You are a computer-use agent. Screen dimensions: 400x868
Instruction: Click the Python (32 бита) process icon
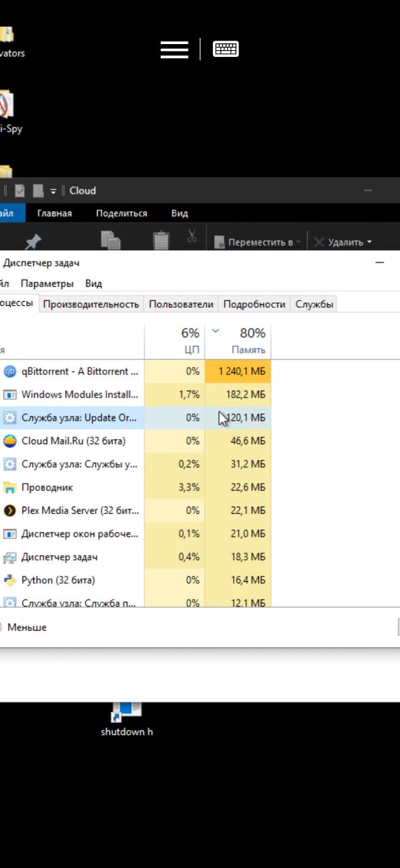click(10, 580)
